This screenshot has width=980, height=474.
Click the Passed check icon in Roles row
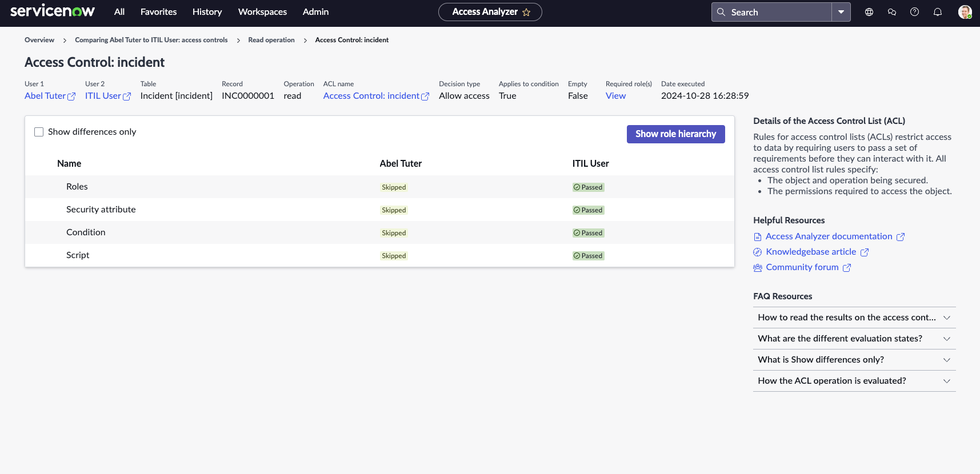point(577,187)
